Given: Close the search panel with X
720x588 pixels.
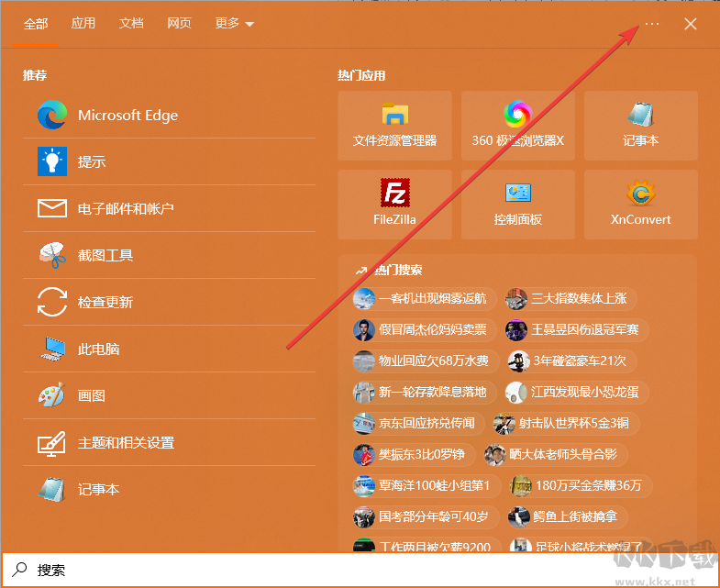Looking at the screenshot, I should [691, 24].
